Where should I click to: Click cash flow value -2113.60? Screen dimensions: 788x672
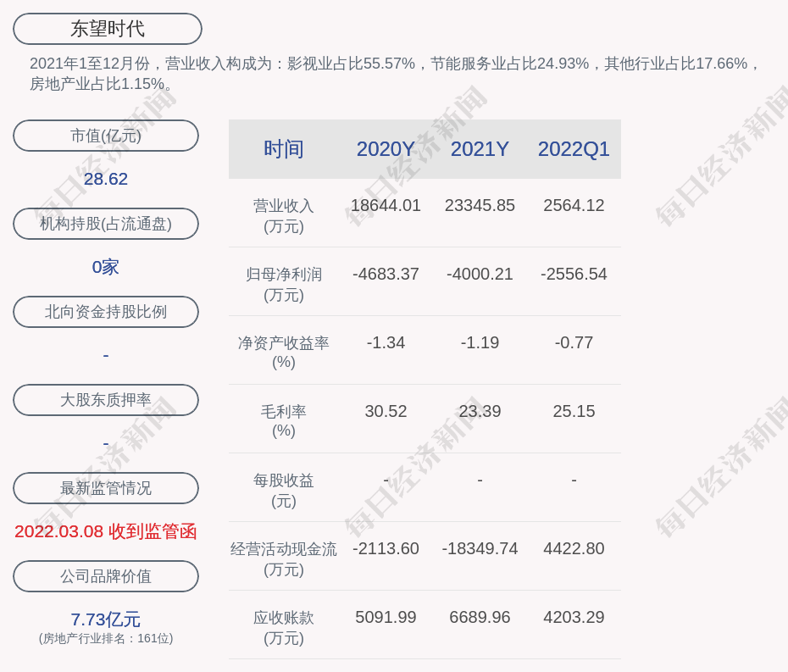(x=386, y=548)
